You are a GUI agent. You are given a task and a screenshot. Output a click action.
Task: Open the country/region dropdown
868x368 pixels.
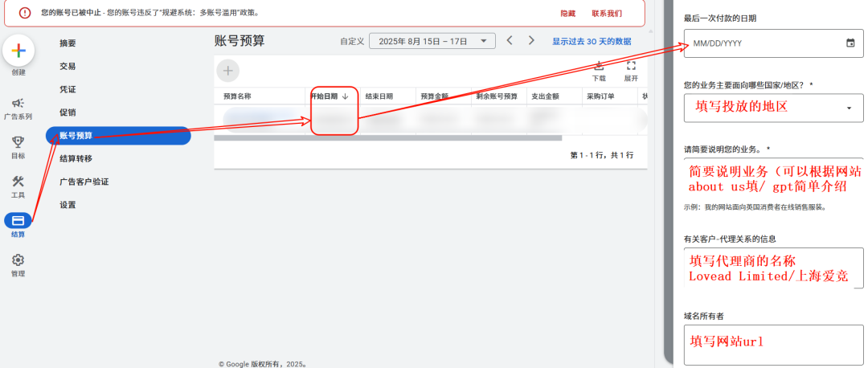click(x=774, y=108)
